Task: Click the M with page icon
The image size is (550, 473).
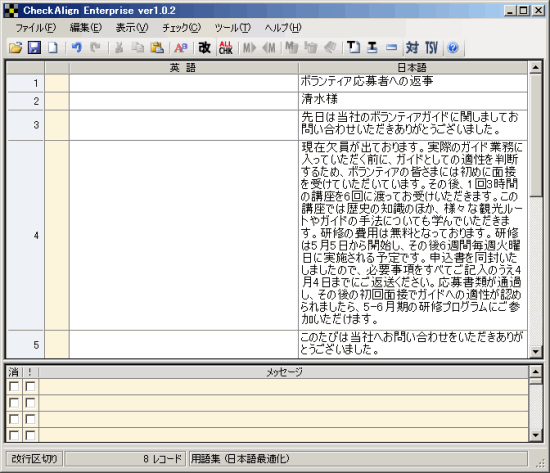Action: click(292, 47)
